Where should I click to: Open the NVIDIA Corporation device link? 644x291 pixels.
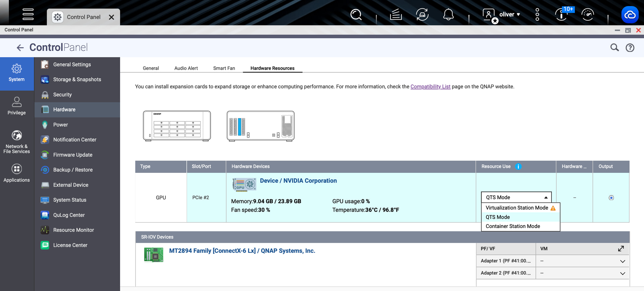(298, 181)
